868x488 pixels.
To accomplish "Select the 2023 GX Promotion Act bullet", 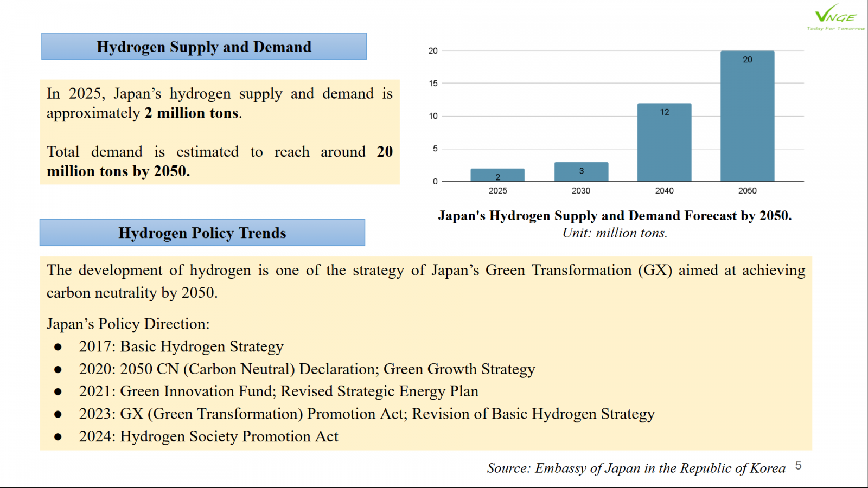I will point(367,414).
